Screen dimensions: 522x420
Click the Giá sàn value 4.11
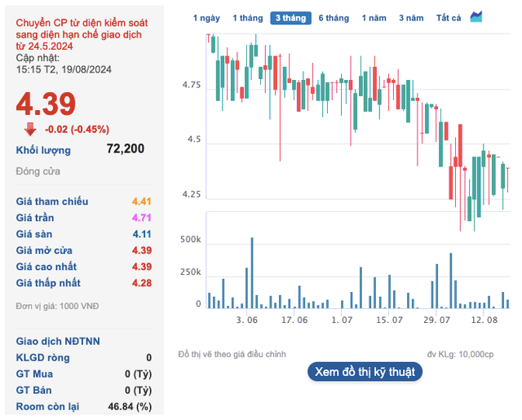tap(141, 234)
